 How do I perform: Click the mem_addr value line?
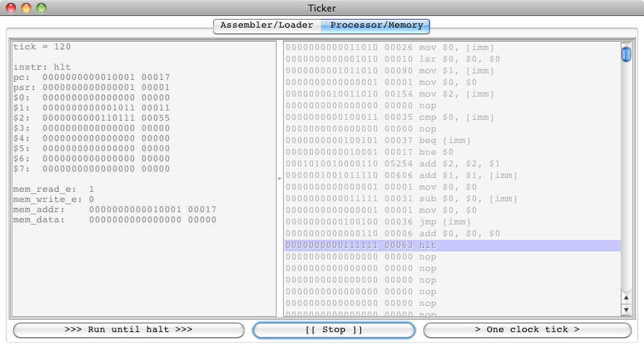[115, 210]
